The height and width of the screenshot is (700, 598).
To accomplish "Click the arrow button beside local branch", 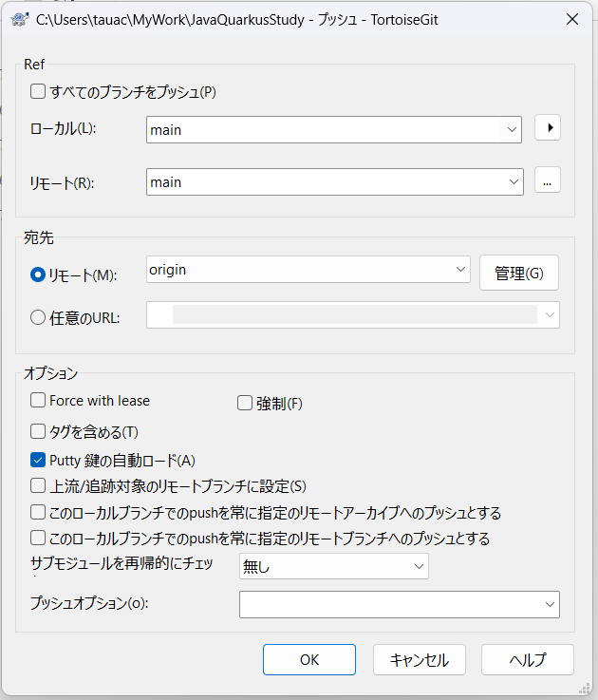I will pos(548,128).
